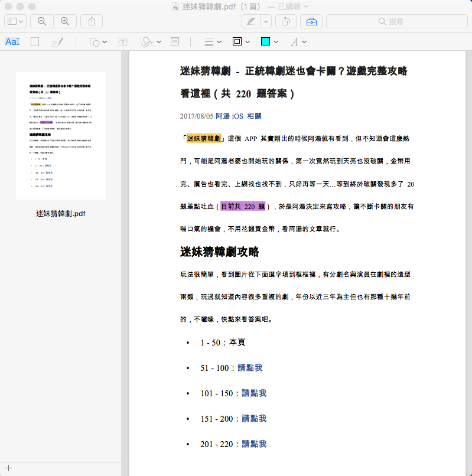Screen dimensions: 472x476
Task: Toggle the markup toolbar toolbox button
Action: pos(311,21)
